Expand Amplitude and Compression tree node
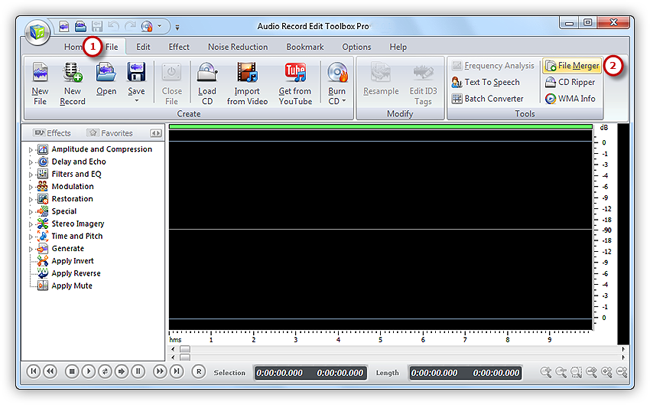650x405 pixels. pos(30,150)
